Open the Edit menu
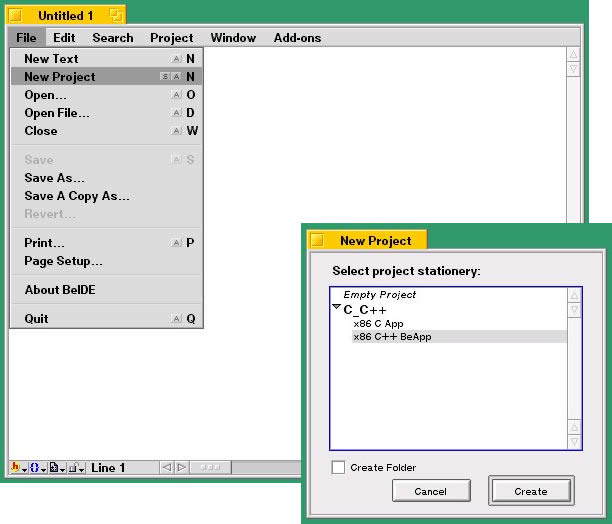Viewport: 612px width, 524px height. [64, 38]
